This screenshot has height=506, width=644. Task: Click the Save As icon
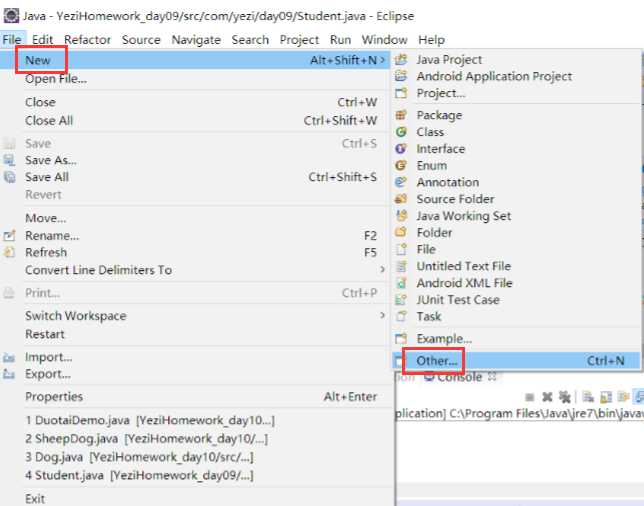9,160
